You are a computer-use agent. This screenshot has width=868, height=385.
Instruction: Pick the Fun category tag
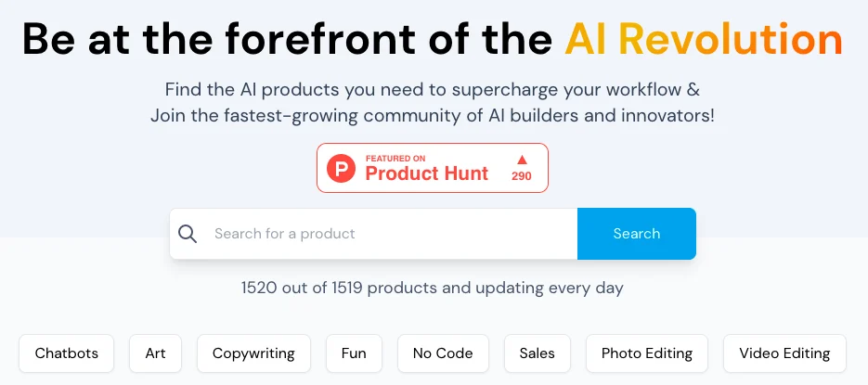pos(354,353)
